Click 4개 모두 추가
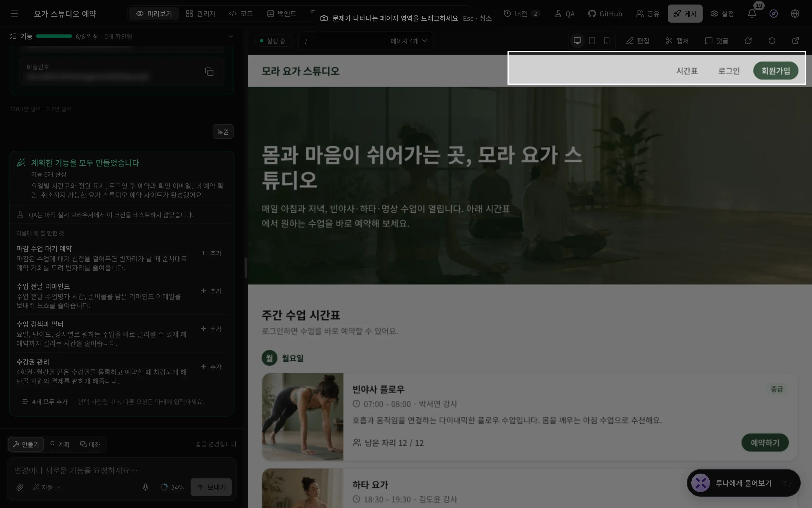812x508 pixels. click(45, 402)
